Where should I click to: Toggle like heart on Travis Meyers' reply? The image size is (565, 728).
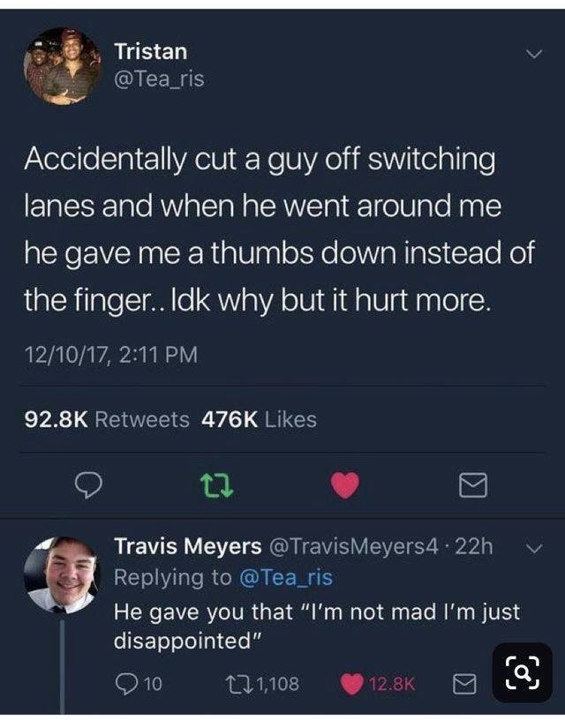pyautogui.click(x=352, y=684)
